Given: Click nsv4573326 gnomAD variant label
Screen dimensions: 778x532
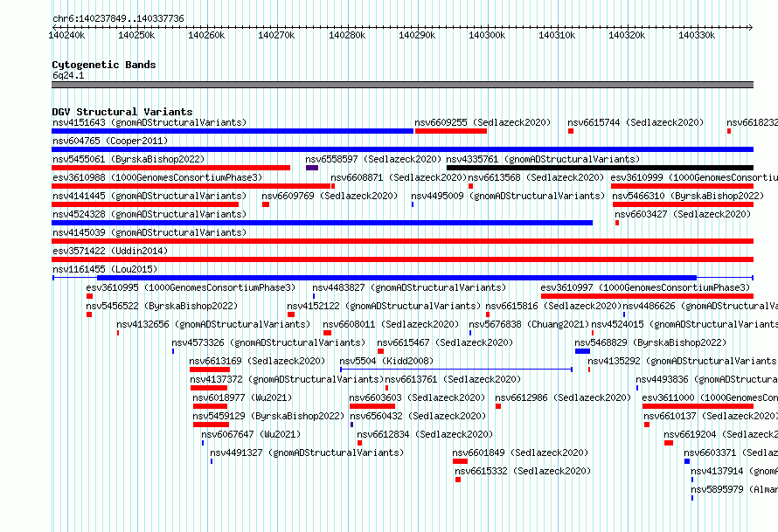Looking at the screenshot, I should coord(268,342).
